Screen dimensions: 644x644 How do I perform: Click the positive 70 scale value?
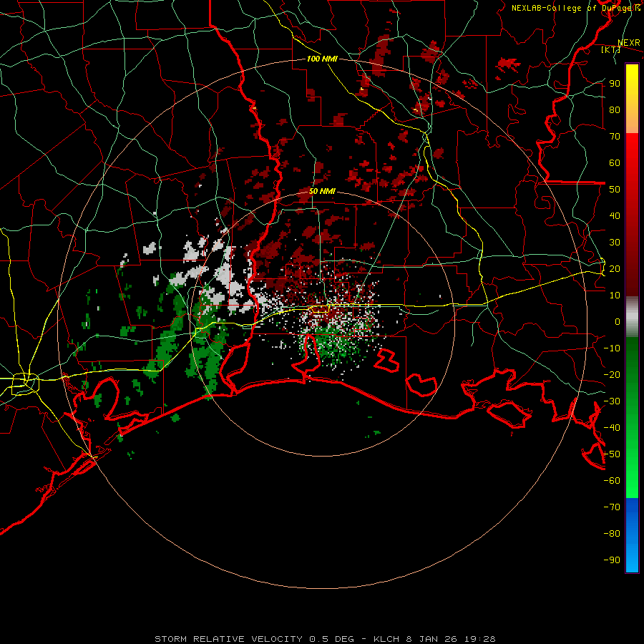615,137
